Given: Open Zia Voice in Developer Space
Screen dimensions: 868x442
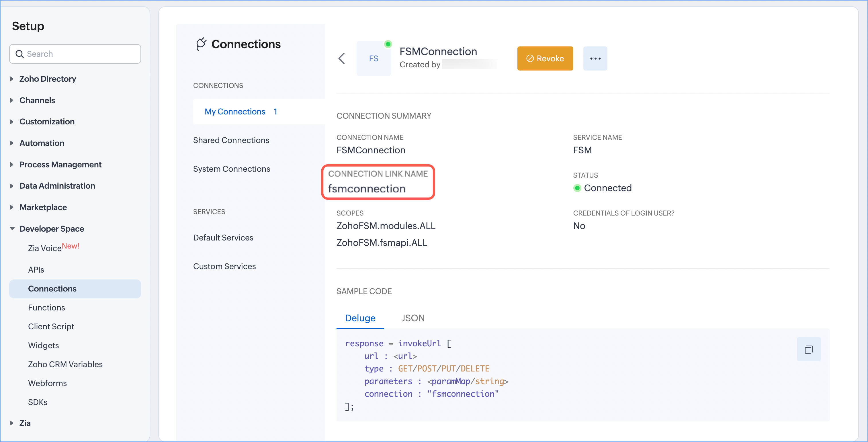Looking at the screenshot, I should point(45,248).
